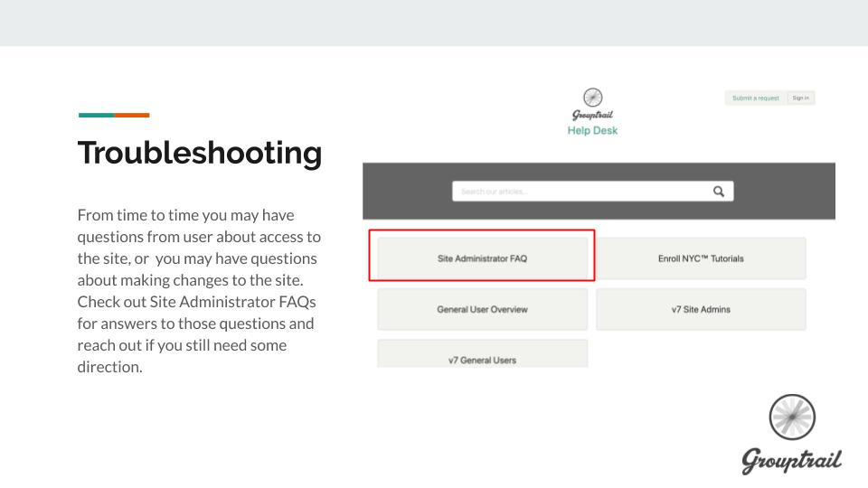Click the Sign in button
Screen dimensions: 868x488
point(800,98)
